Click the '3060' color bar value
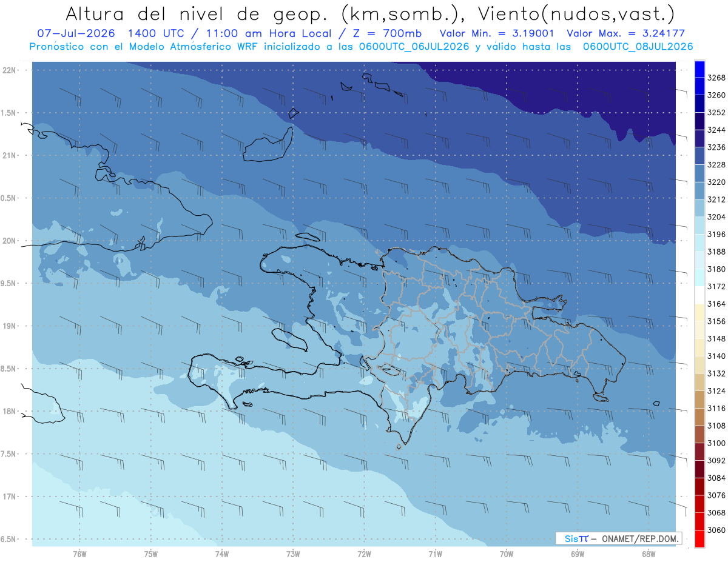Image resolution: width=728 pixels, height=562 pixels. click(x=716, y=530)
